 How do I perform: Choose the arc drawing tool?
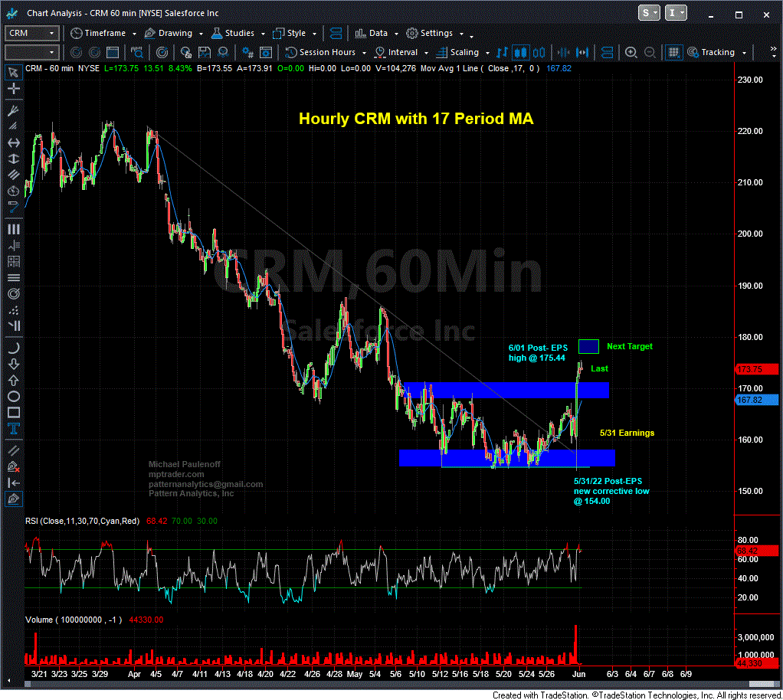click(14, 348)
